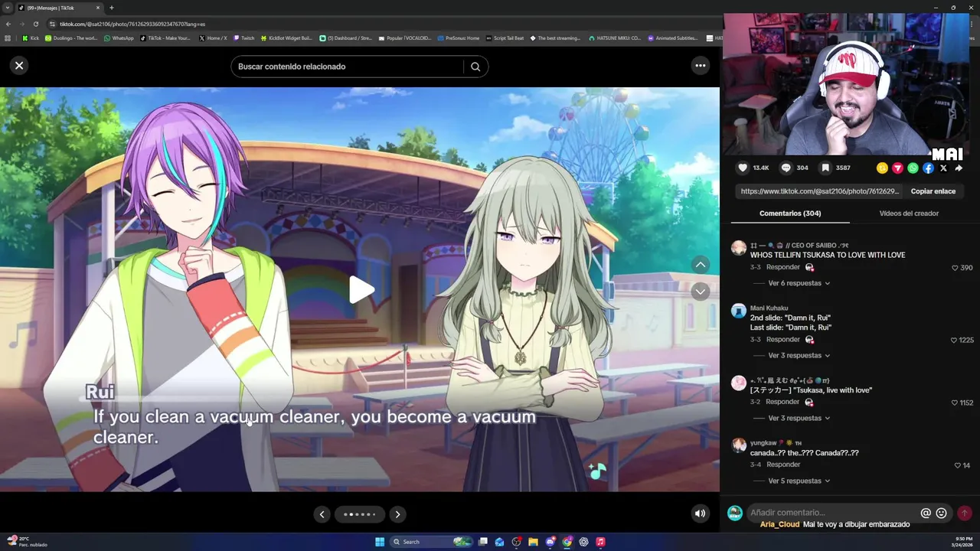Expand Ver 3 respuestas under Mani Kuhaku comment
The image size is (980, 551).
(x=799, y=355)
